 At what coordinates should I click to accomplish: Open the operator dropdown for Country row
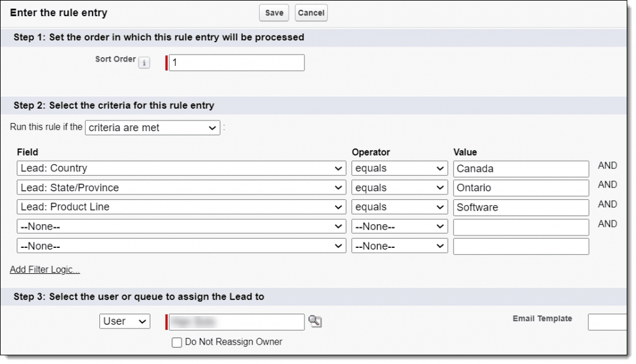(399, 168)
